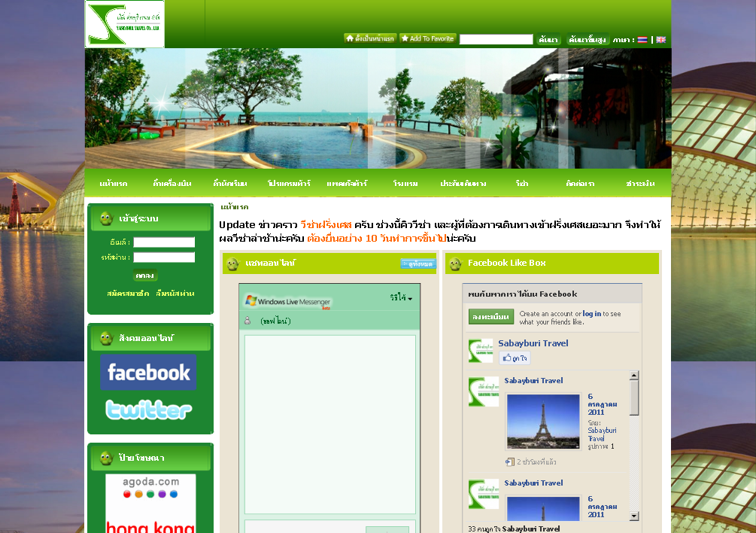Viewport: 756px width, 533px height.
Task: Open the โรงแรม navigation menu item
Action: (x=405, y=184)
